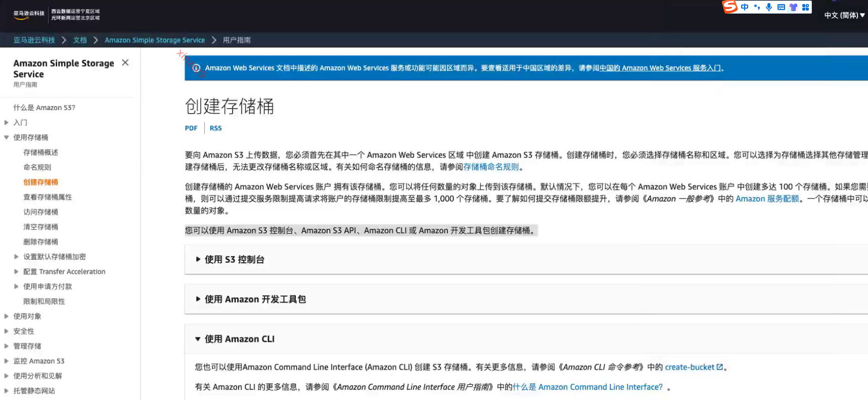Open the 亚马逊云科技 breadcrumb link
Image resolution: width=868 pixels, height=400 pixels.
click(x=34, y=40)
